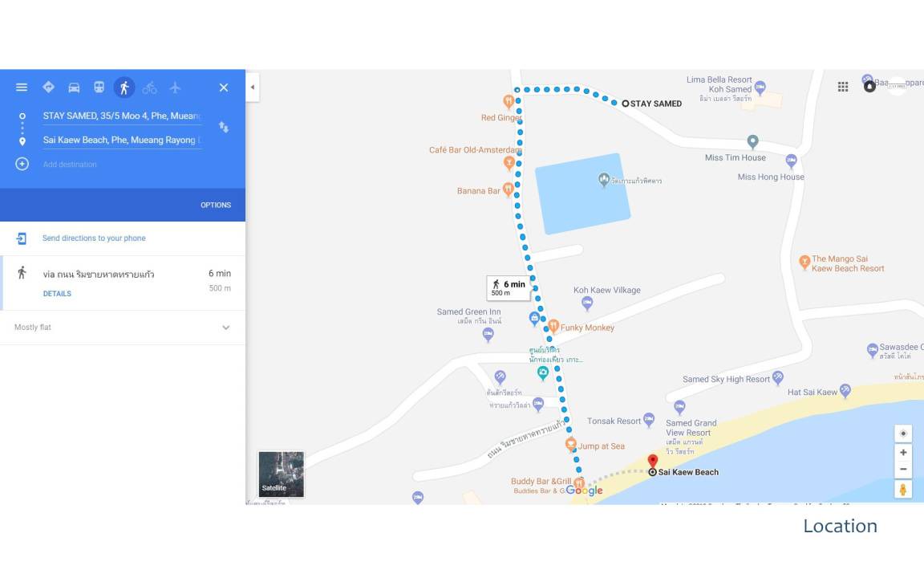Reverse starting point and destination arrows
Image resolution: width=924 pixels, height=578 pixels.
(x=224, y=127)
